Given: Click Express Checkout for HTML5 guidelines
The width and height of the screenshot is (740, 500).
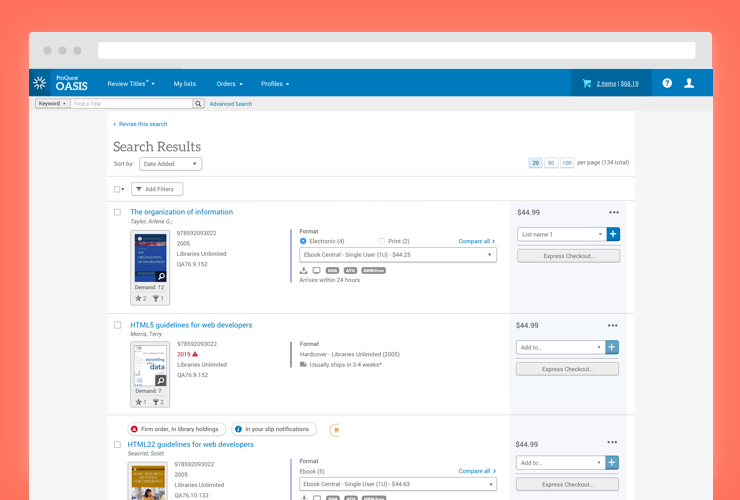Looking at the screenshot, I should point(567,369).
